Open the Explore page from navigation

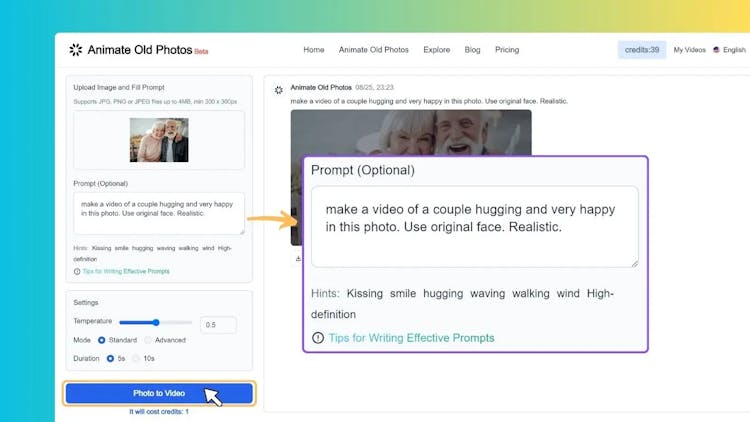coord(436,50)
